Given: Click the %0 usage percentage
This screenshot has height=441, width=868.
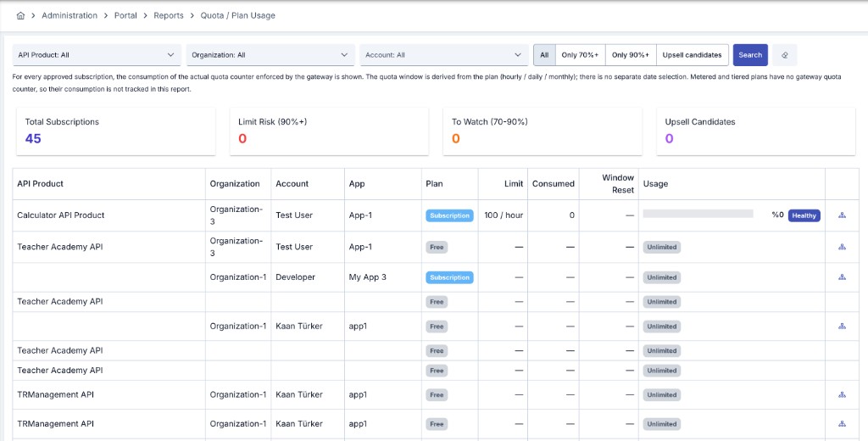Looking at the screenshot, I should pyautogui.click(x=777, y=215).
